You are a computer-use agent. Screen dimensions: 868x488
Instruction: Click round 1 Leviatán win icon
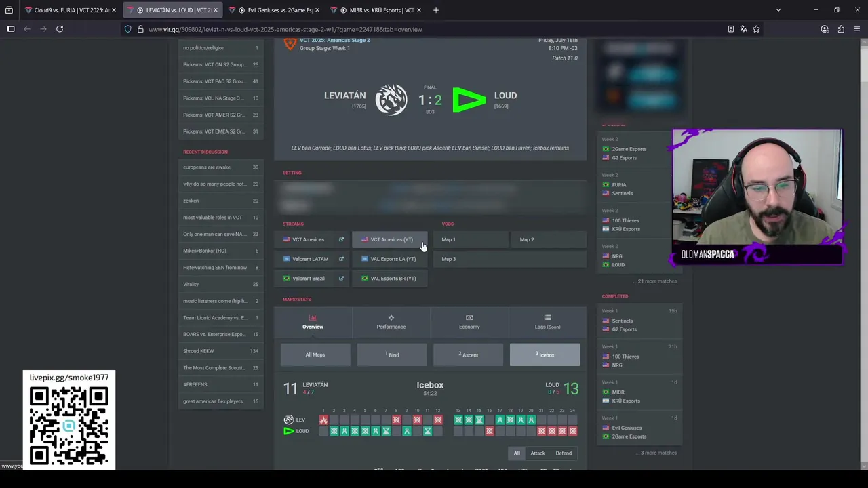coord(323,420)
